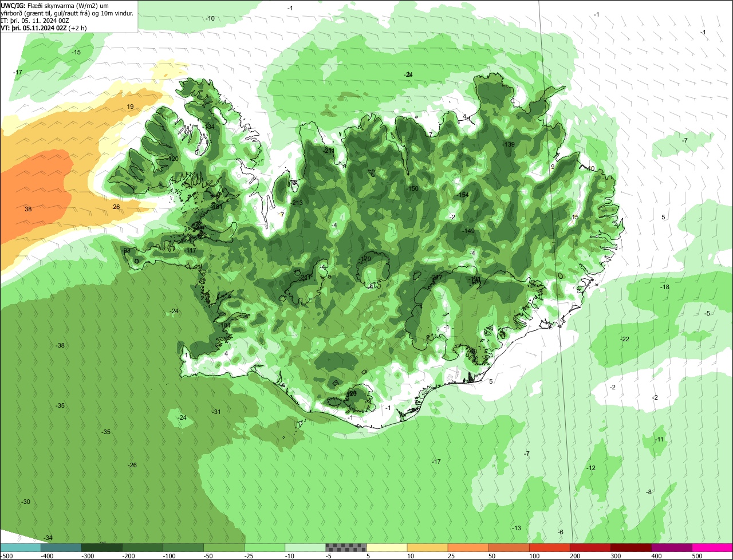The height and width of the screenshot is (560, 733).
Task: Click the map value '-213'
Action: click(x=297, y=203)
